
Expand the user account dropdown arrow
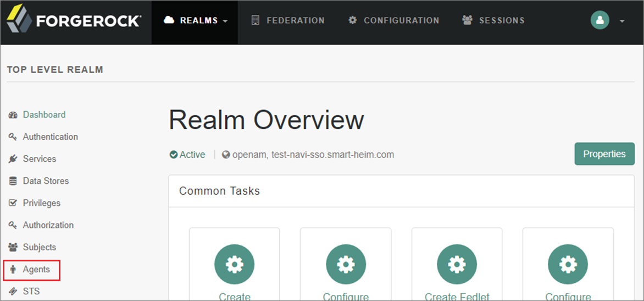coord(622,21)
